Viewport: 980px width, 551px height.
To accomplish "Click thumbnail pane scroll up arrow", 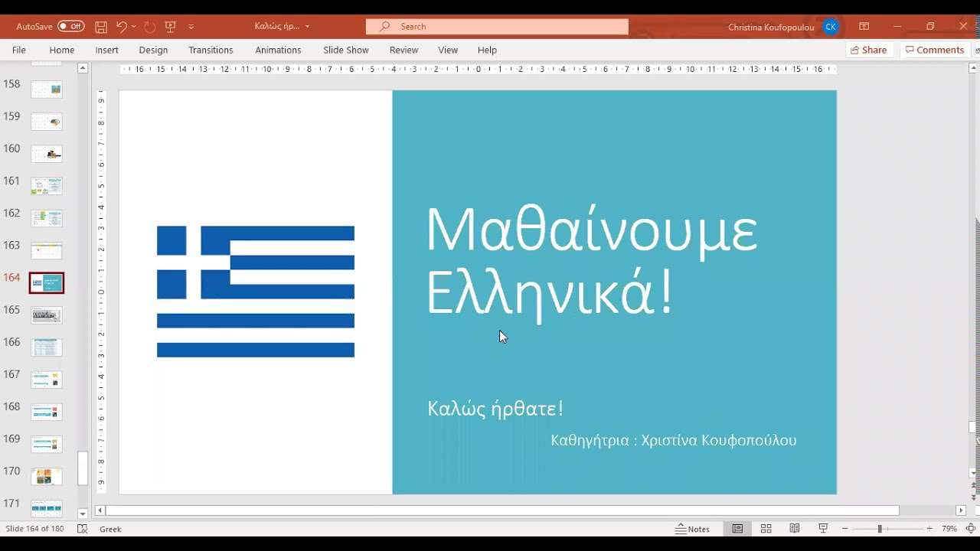I will 83,68.
